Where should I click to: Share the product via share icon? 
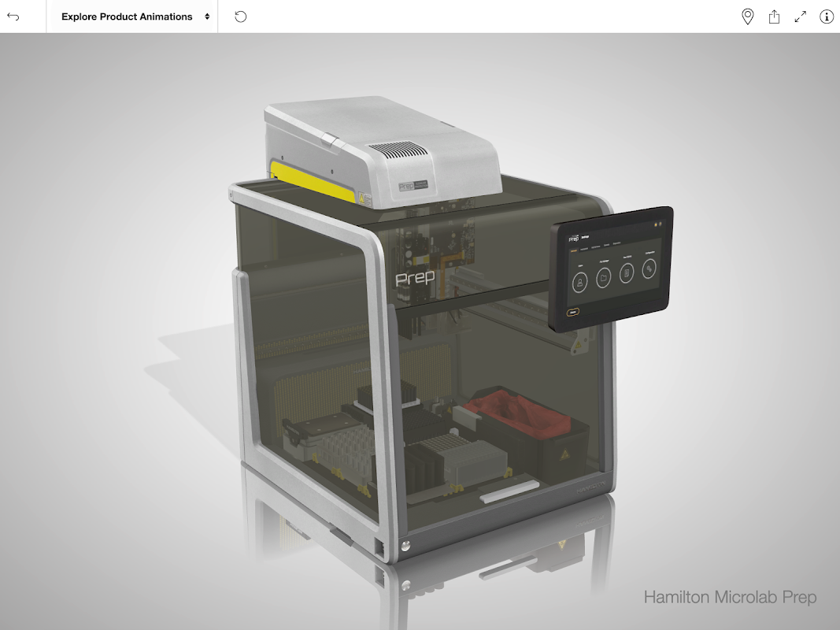(774, 17)
